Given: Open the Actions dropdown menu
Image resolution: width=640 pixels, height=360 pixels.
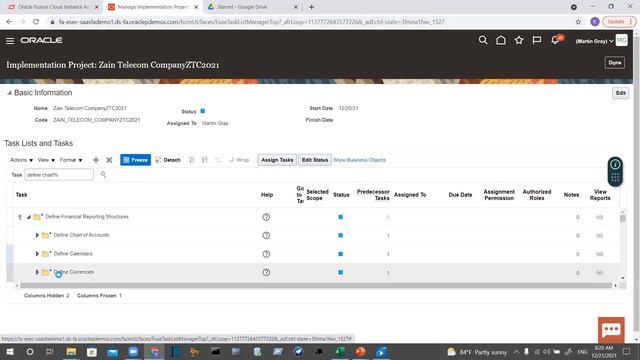Looking at the screenshot, I should tap(21, 160).
